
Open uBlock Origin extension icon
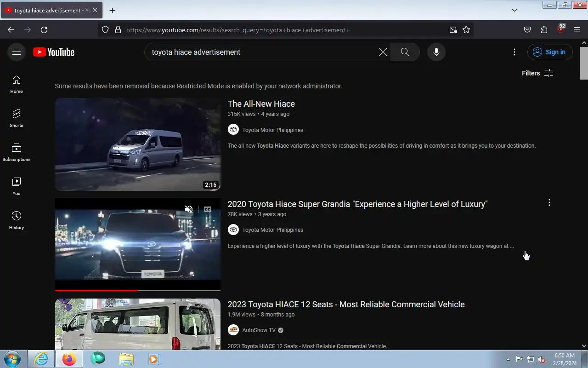560,29
